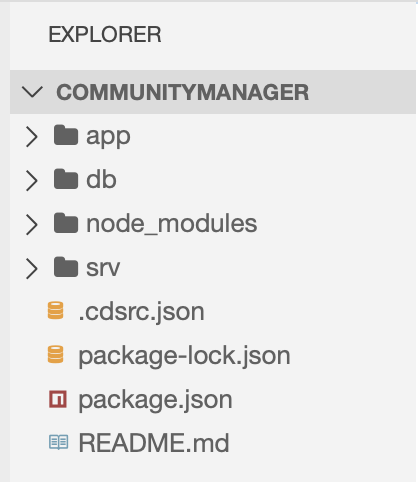Select the node_modules folder label
This screenshot has width=418, height=482.
tap(172, 223)
